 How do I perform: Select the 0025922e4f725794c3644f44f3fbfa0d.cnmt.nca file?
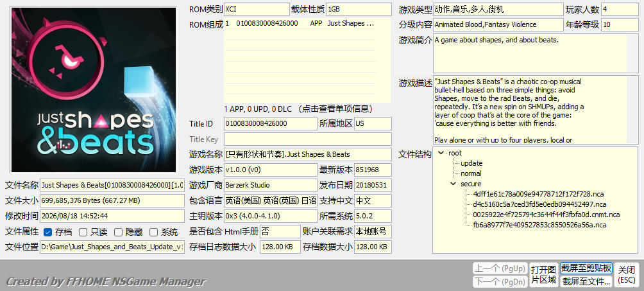(x=547, y=215)
